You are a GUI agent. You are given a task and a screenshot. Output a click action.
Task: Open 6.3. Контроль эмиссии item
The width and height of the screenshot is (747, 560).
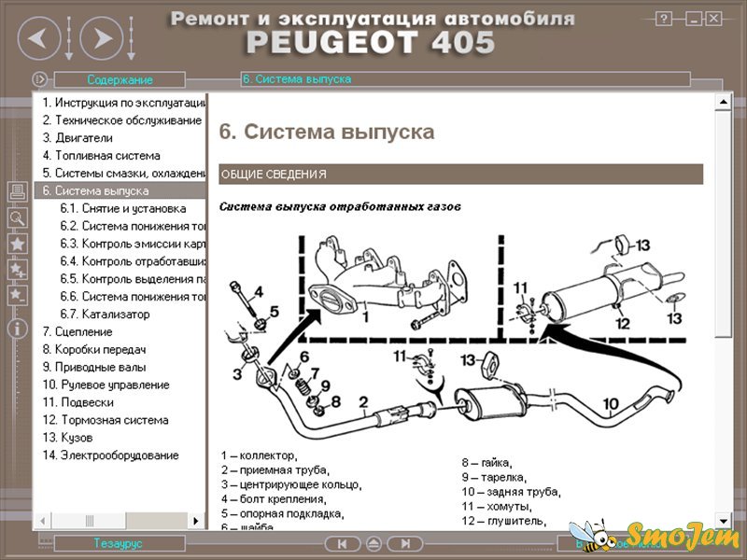coord(133,244)
